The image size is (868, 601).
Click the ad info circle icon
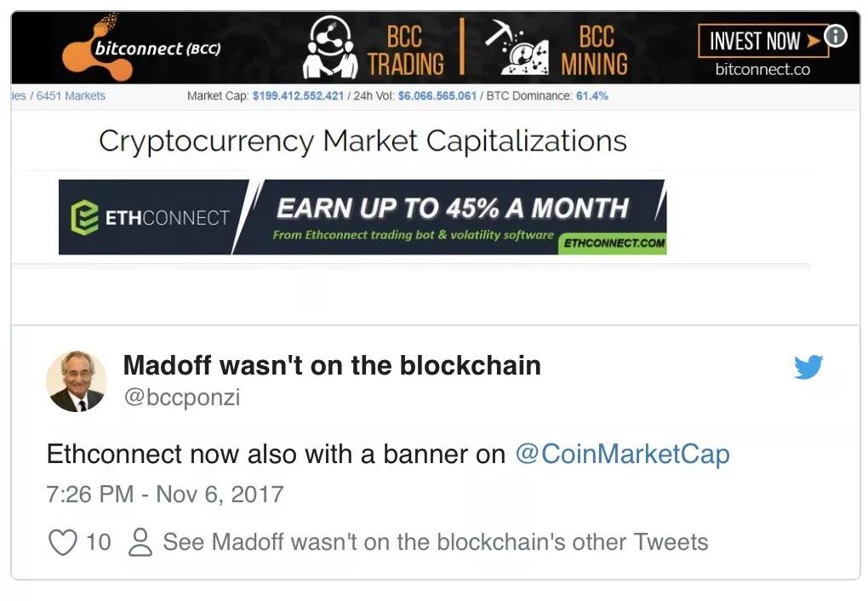click(x=837, y=37)
